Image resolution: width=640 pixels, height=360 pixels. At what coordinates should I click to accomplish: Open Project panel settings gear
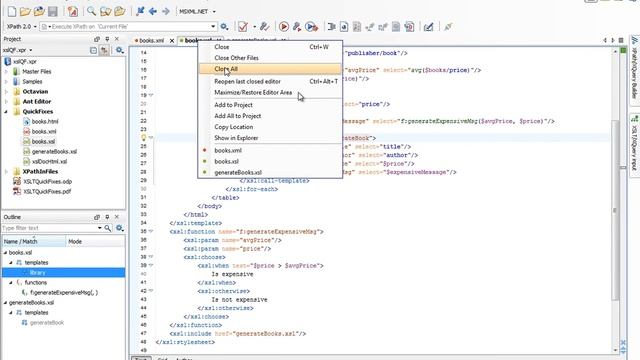[x=119, y=50]
